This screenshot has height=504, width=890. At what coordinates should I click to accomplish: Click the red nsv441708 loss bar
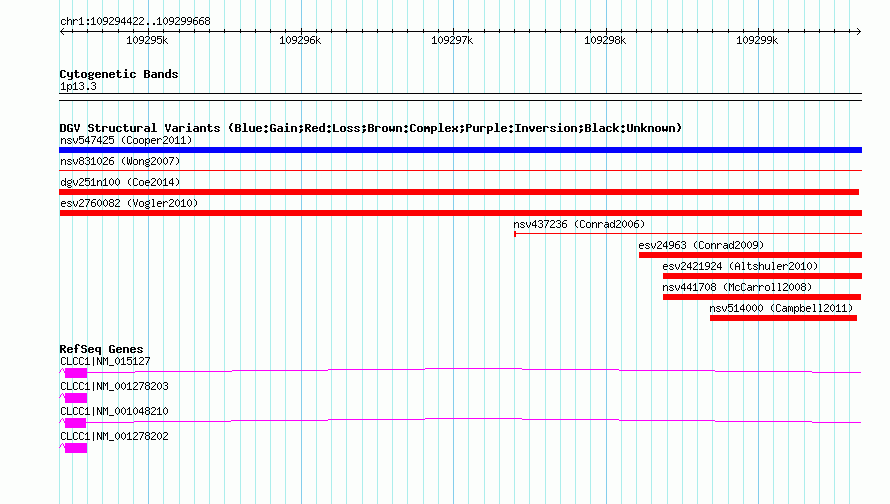pyautogui.click(x=762, y=297)
